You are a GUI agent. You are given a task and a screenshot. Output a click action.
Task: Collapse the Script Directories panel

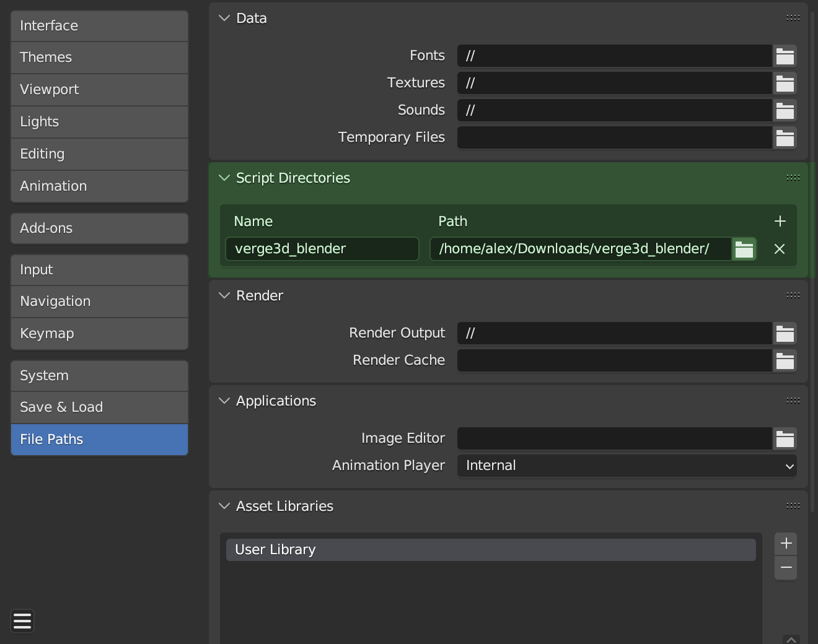(x=224, y=178)
